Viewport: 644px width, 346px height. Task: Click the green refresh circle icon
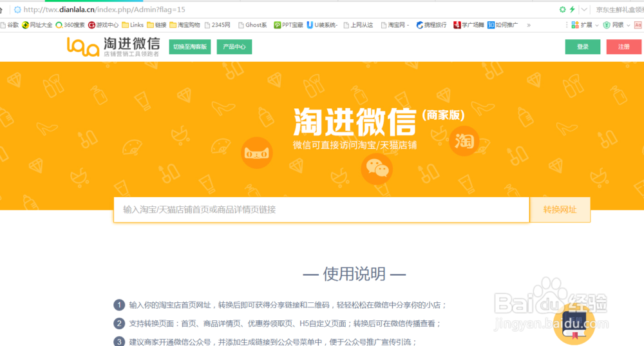[x=562, y=10]
